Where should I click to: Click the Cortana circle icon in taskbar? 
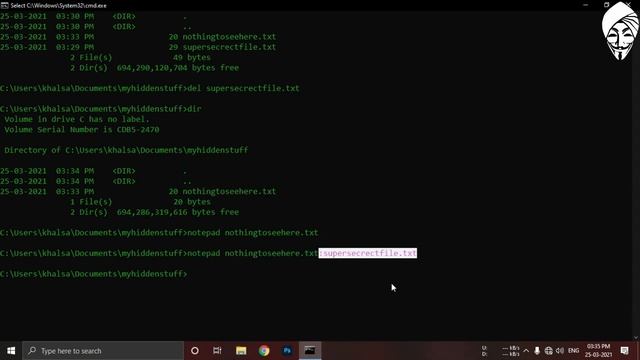(x=195, y=351)
